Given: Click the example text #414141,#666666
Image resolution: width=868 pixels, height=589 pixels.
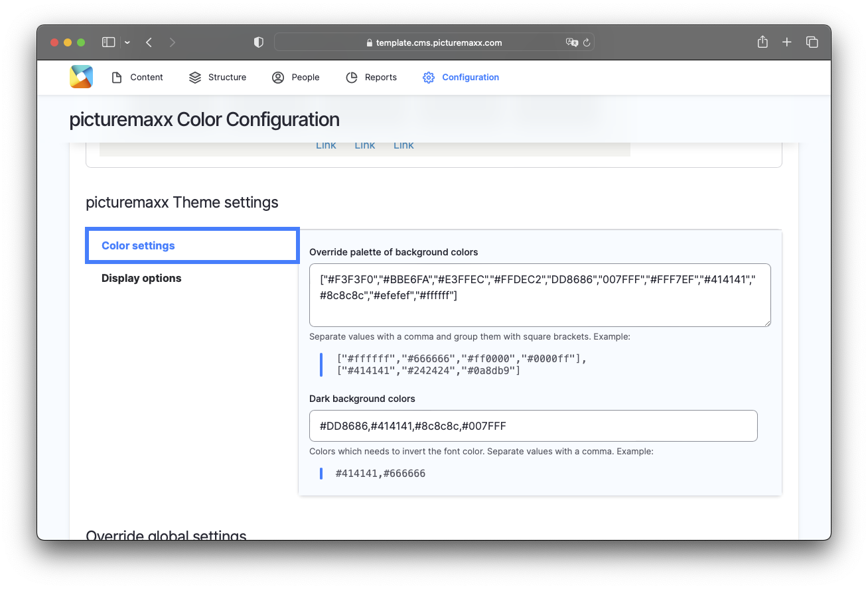Looking at the screenshot, I should pyautogui.click(x=380, y=474).
